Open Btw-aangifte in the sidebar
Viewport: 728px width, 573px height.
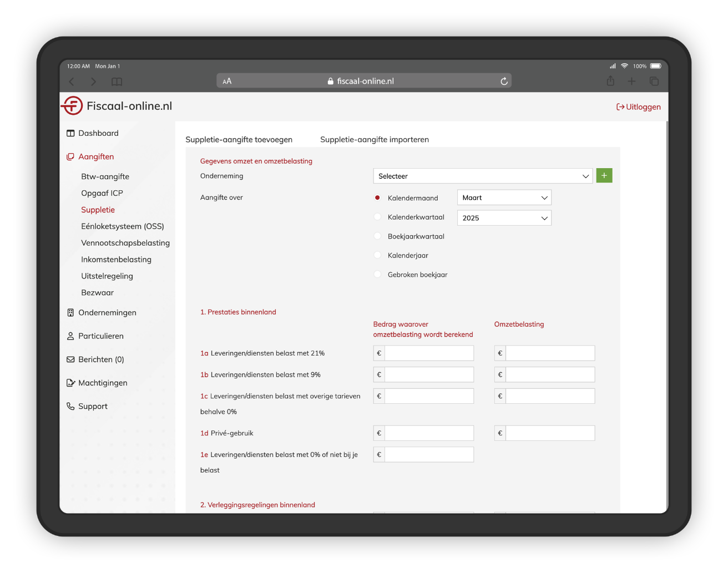pyautogui.click(x=105, y=176)
